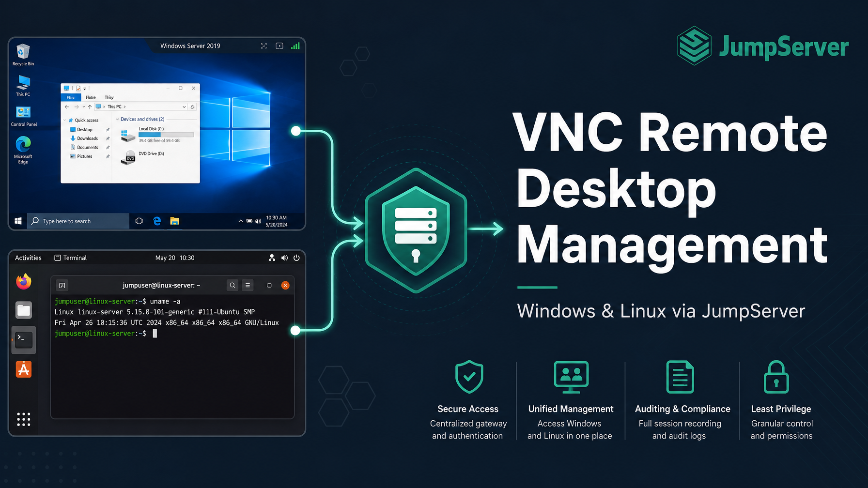Click the central server shield emblem
The image size is (868, 488).
(x=416, y=230)
